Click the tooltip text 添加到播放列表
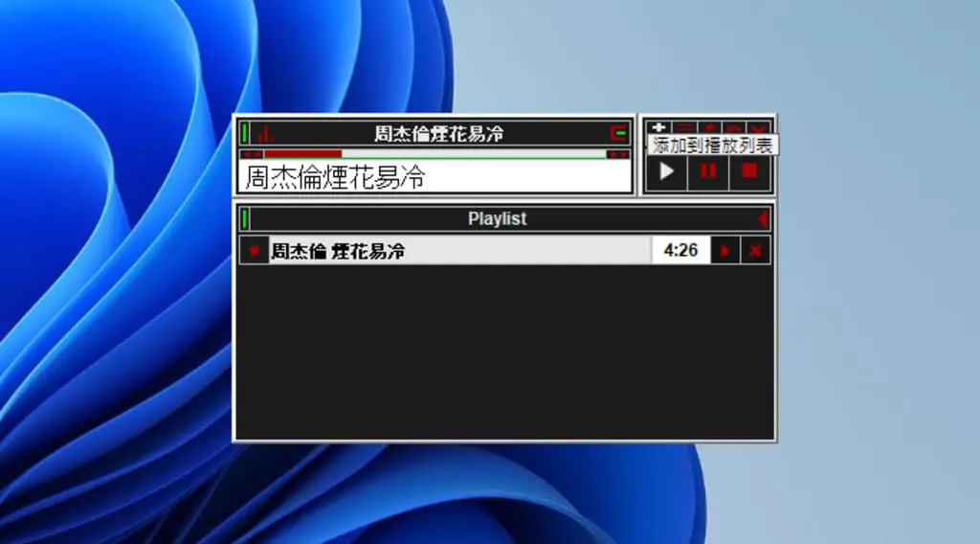Image resolution: width=980 pixels, height=544 pixels. 712,146
